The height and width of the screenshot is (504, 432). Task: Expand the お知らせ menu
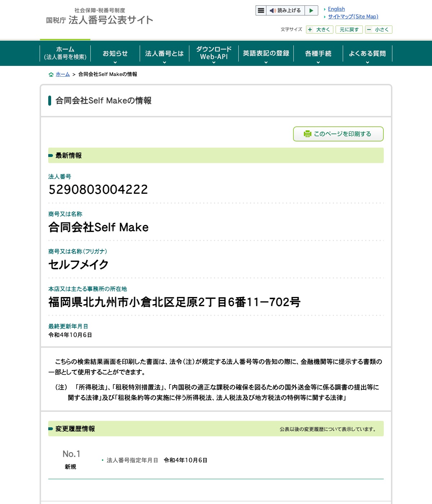click(x=115, y=53)
